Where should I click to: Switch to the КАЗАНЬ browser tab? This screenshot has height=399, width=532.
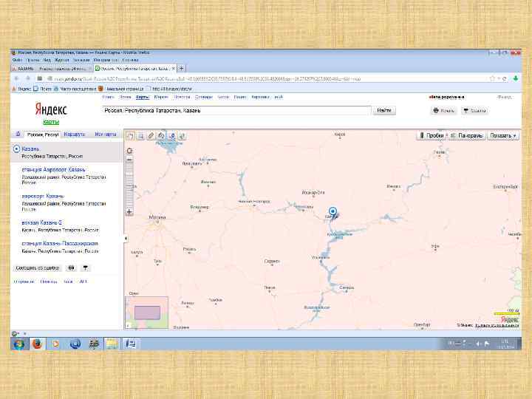(51, 69)
